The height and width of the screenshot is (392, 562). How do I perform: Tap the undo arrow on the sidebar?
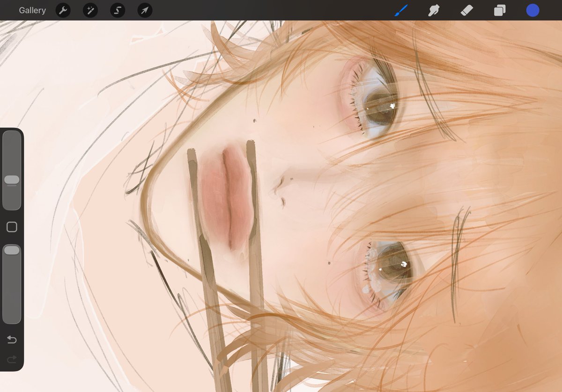pyautogui.click(x=11, y=340)
